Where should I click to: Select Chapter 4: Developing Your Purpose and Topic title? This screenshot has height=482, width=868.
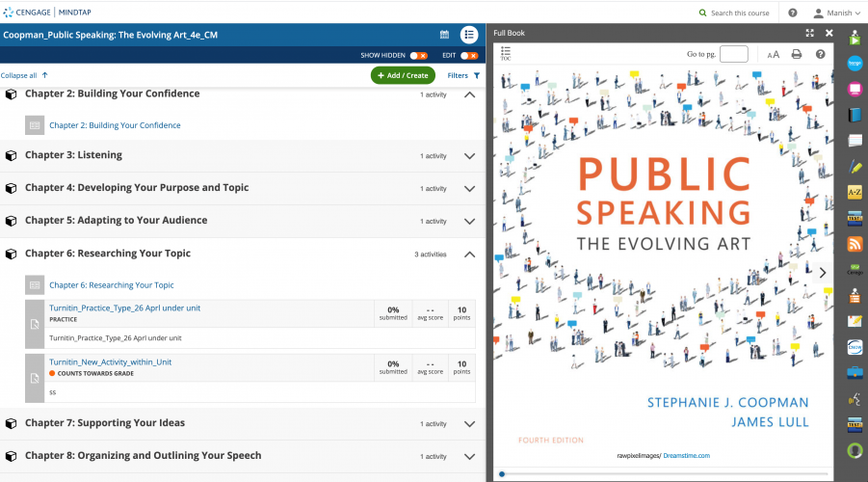click(137, 188)
